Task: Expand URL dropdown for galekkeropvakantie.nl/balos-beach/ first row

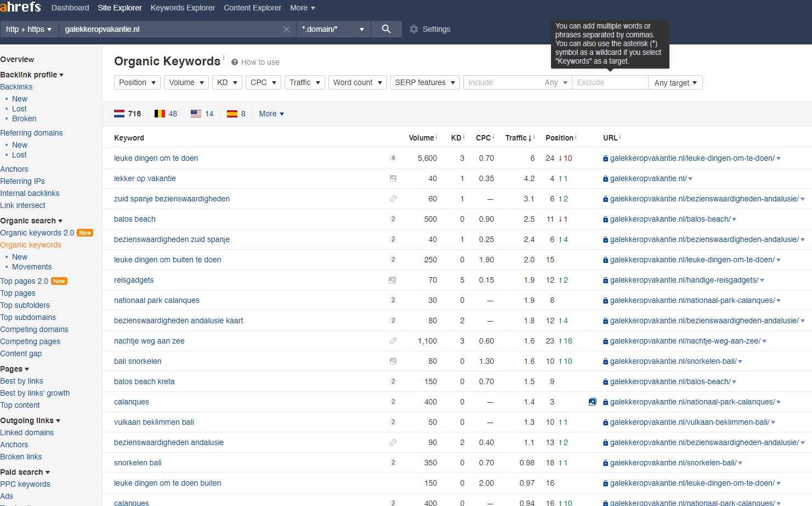Action: [734, 220]
